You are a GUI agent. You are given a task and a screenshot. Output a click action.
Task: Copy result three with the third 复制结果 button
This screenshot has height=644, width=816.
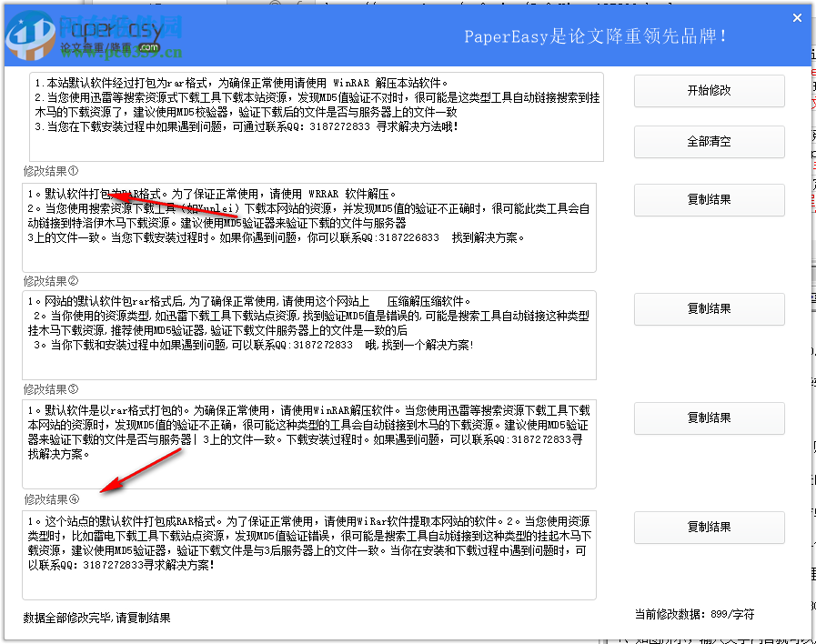tap(709, 418)
